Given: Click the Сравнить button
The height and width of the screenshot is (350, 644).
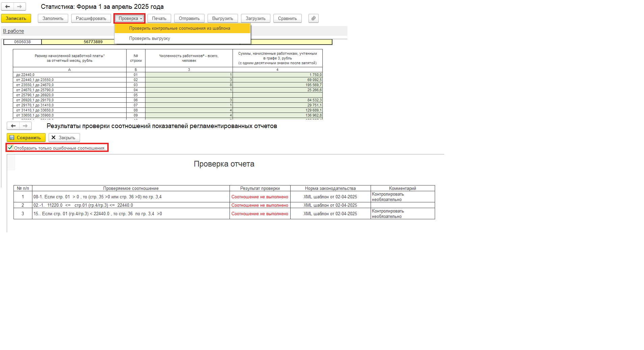Looking at the screenshot, I should pyautogui.click(x=288, y=18).
